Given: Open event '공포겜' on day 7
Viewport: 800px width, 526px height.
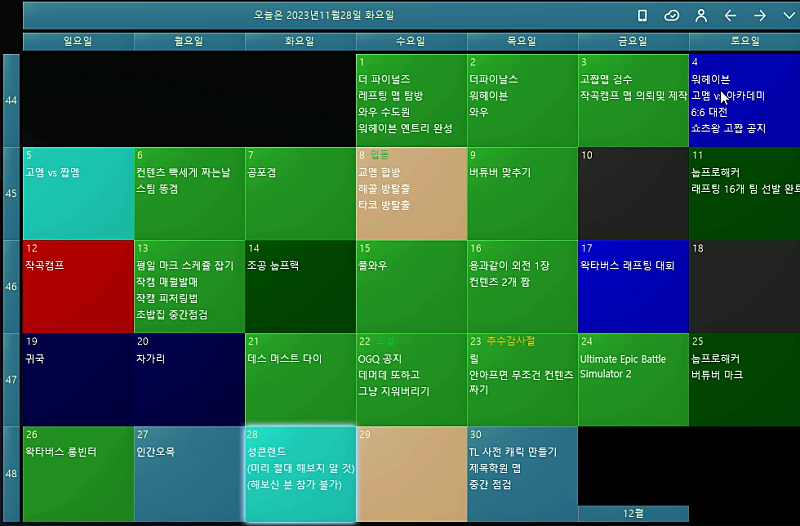Looking at the screenshot, I should 262,173.
